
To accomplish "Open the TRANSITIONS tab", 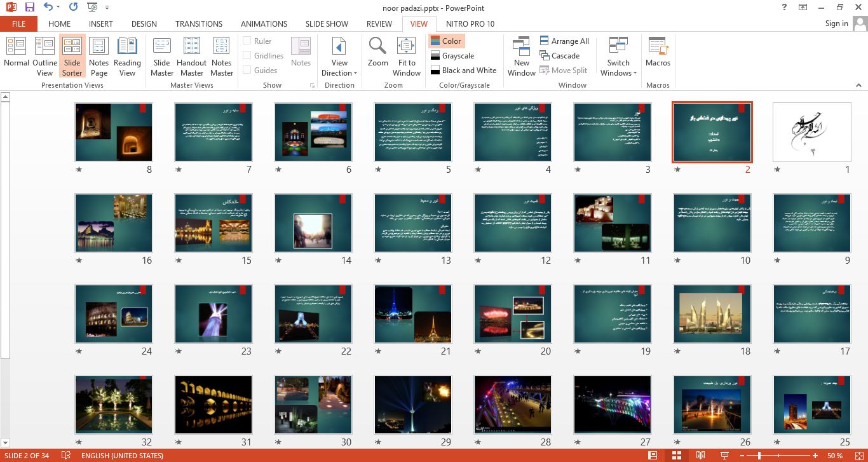I will click(x=199, y=24).
